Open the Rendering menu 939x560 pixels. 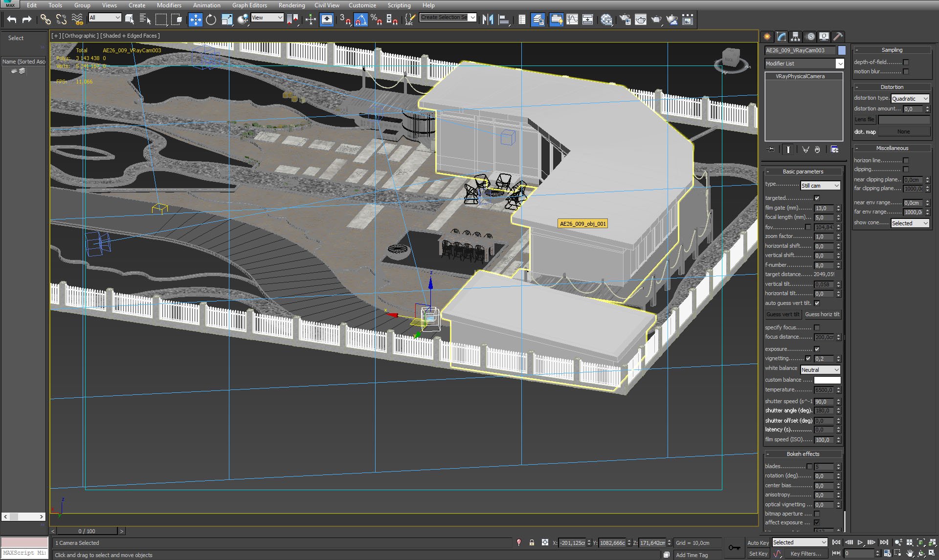pyautogui.click(x=291, y=5)
